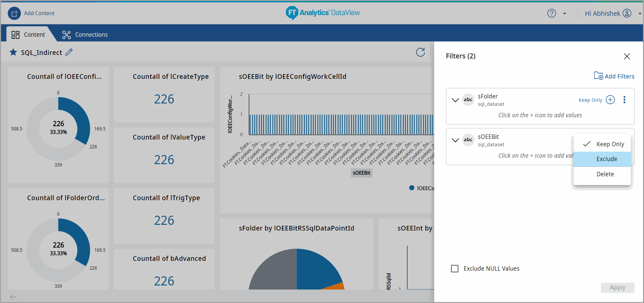
Task: Click the Add Filters link
Action: (x=614, y=76)
